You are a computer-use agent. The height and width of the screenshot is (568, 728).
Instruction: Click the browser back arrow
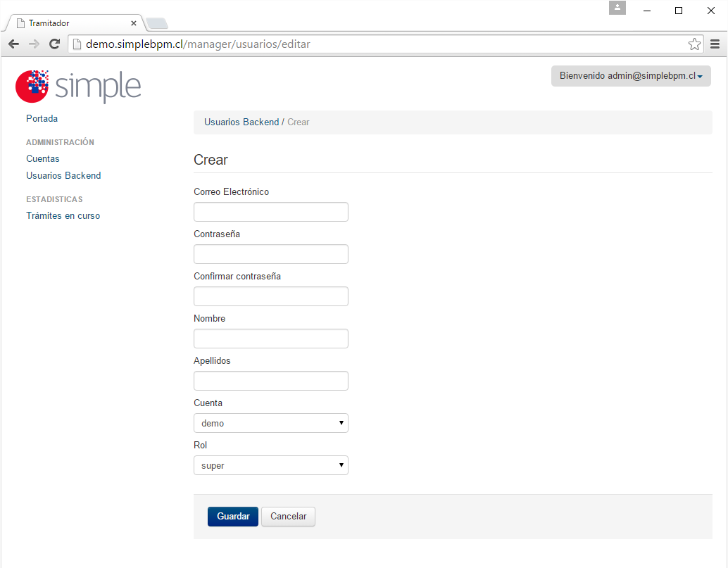(x=14, y=44)
